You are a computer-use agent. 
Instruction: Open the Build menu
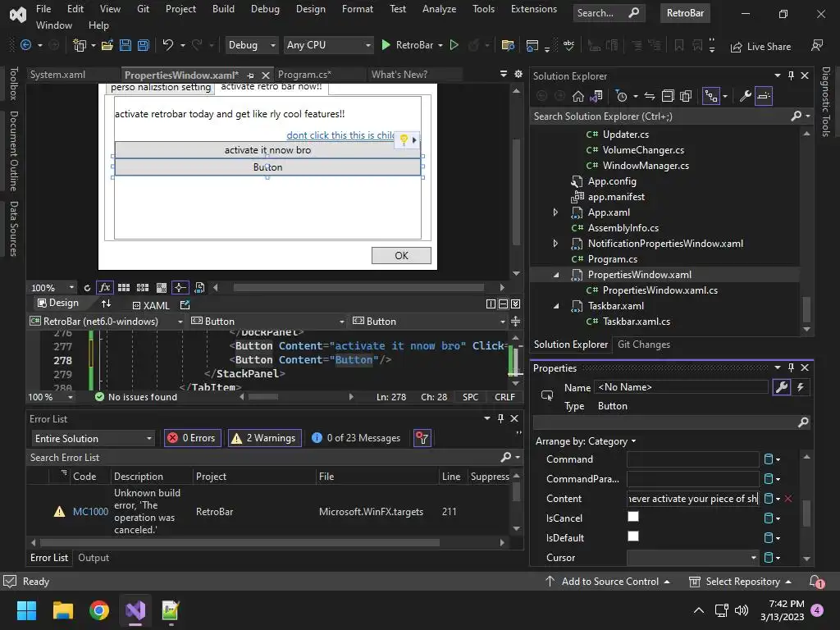(x=223, y=9)
